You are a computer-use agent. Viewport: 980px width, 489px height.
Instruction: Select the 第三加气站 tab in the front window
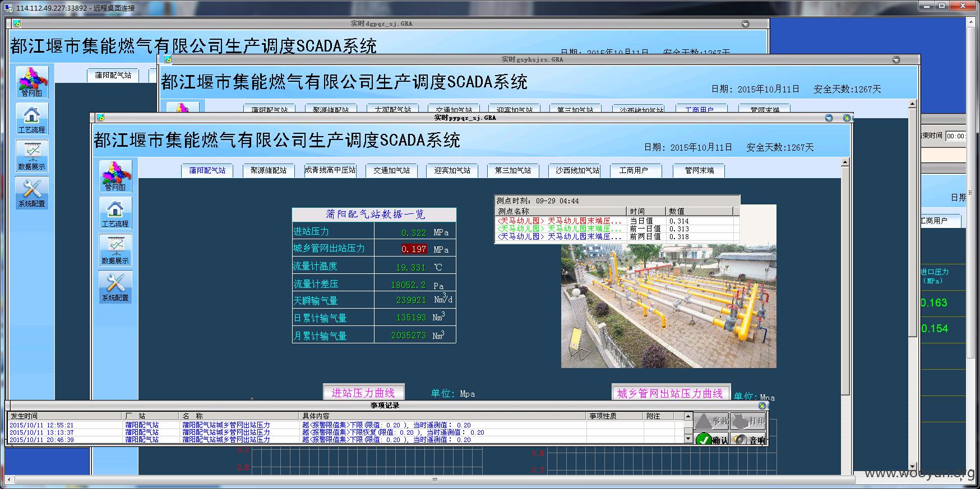tap(513, 170)
